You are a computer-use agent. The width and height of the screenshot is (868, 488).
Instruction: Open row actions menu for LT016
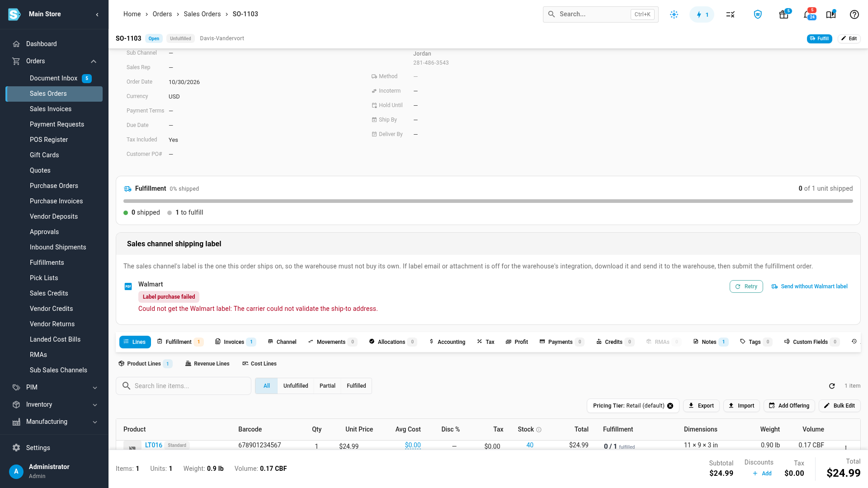846,447
